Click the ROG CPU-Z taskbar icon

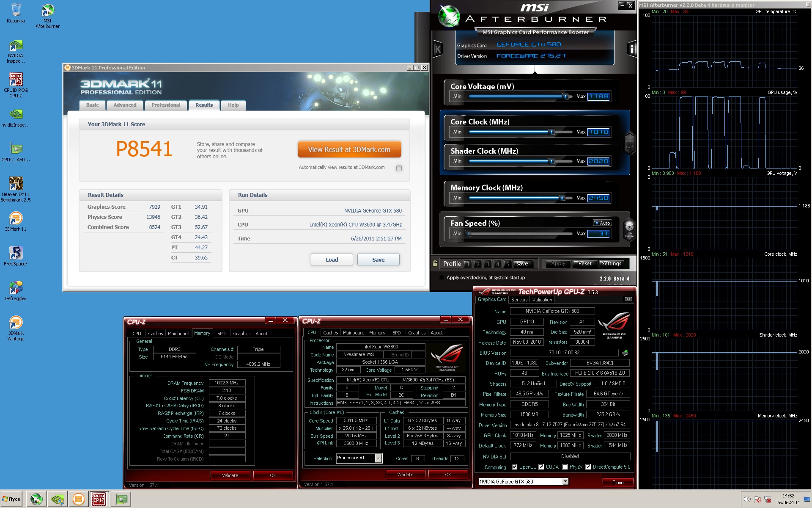(x=99, y=500)
